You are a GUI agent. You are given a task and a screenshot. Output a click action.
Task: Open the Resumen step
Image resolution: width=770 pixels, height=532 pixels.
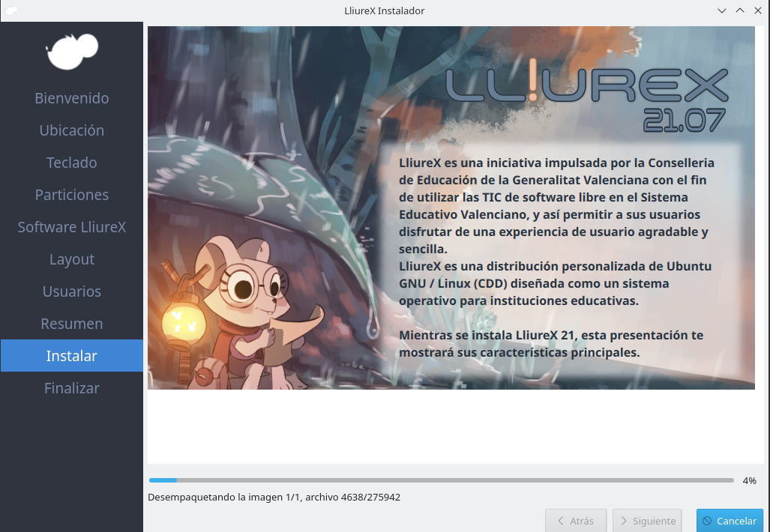point(72,324)
